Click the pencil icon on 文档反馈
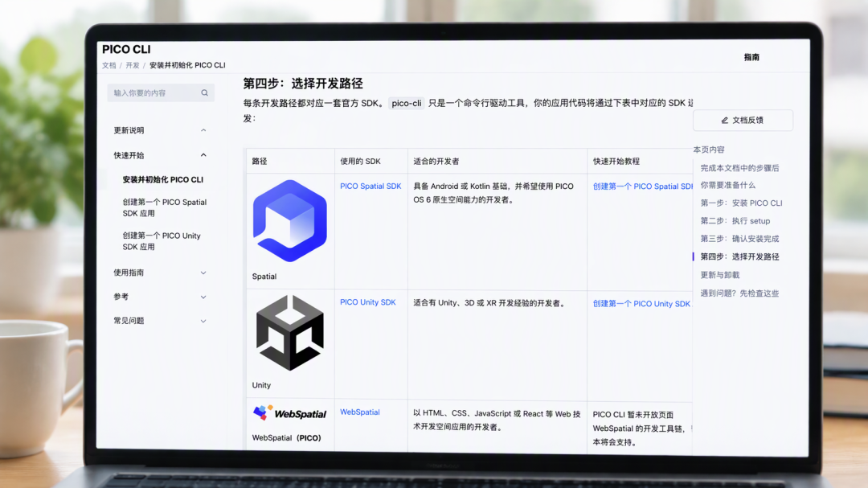This screenshot has height=488, width=868. [x=725, y=121]
